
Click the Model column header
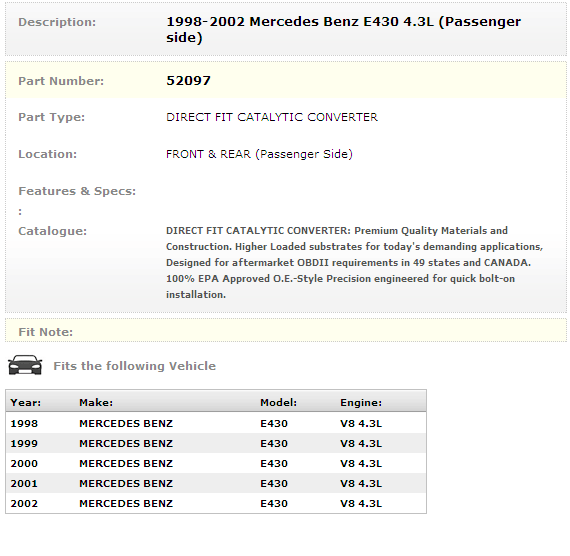click(x=278, y=403)
